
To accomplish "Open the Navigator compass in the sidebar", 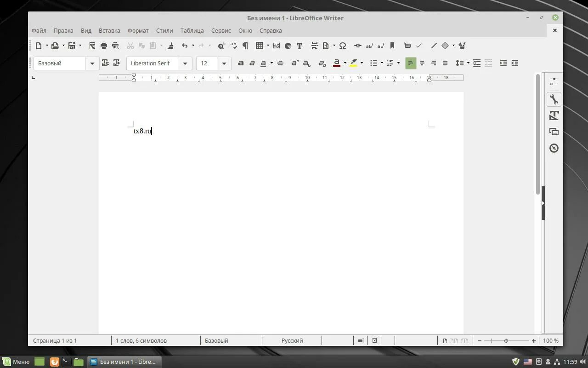I will pos(554,148).
